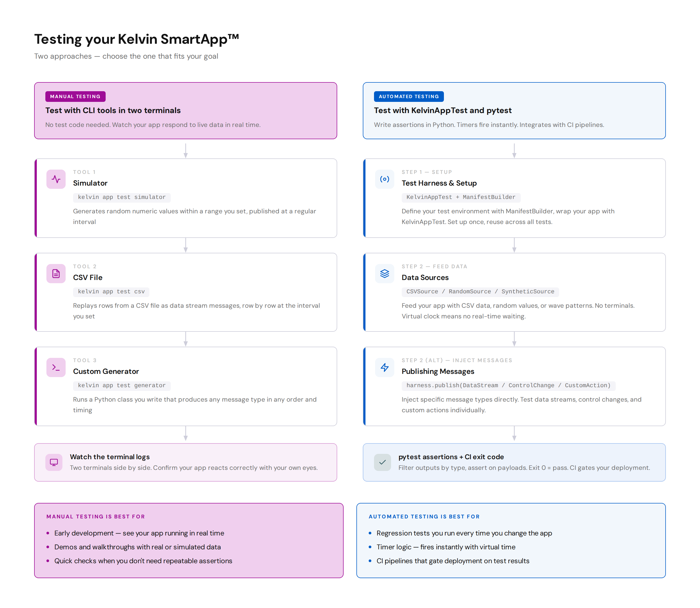Select the MANUAL TESTING badge
700x608 pixels.
(x=75, y=96)
